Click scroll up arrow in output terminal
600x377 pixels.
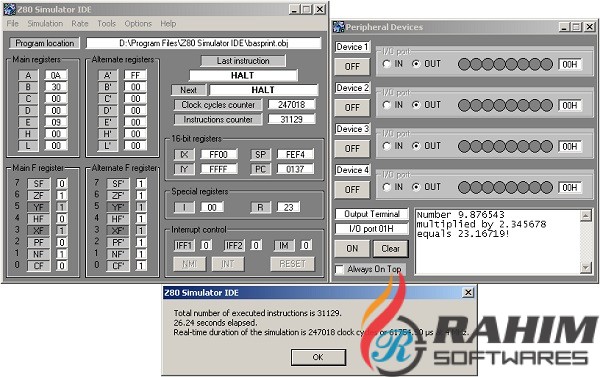[x=585, y=216]
